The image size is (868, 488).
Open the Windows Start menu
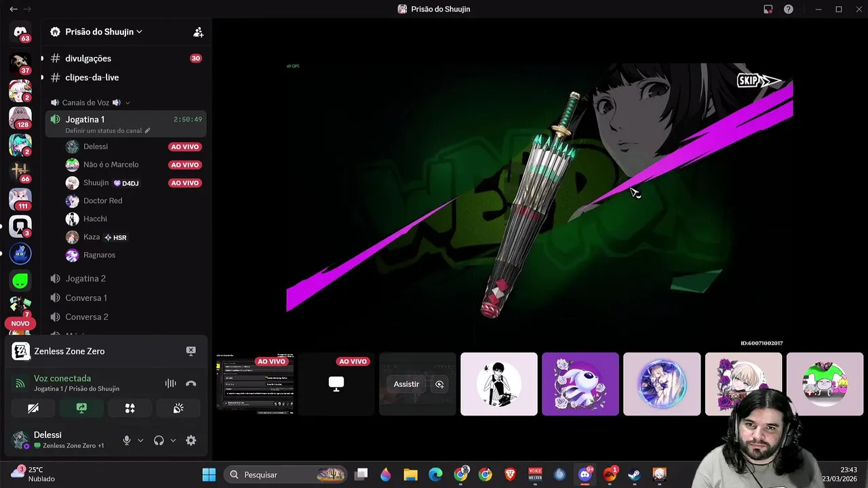coord(209,474)
